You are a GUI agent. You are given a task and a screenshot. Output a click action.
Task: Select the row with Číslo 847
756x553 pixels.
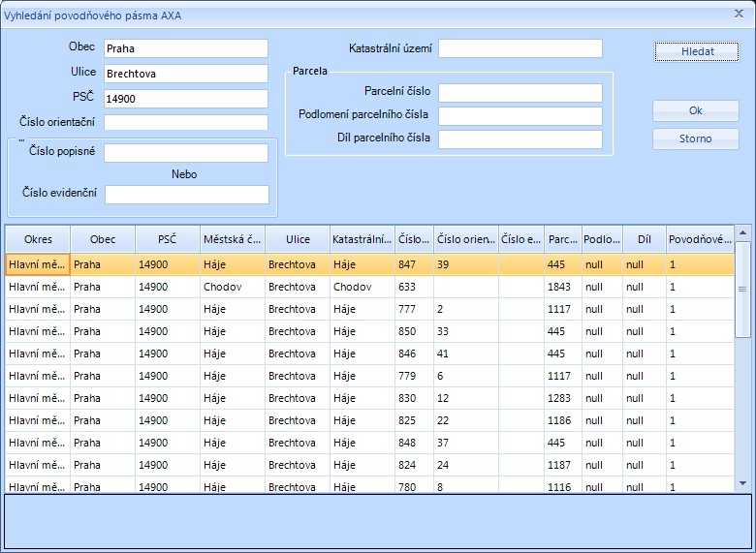370,264
